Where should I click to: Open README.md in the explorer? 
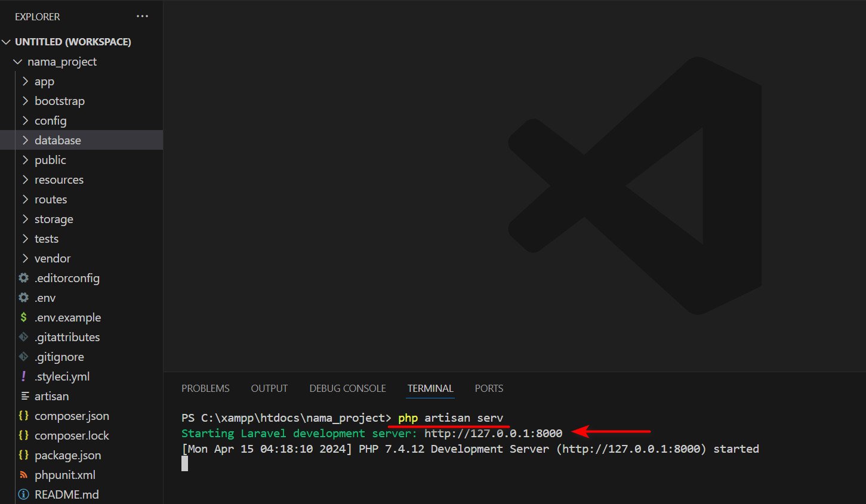67,494
